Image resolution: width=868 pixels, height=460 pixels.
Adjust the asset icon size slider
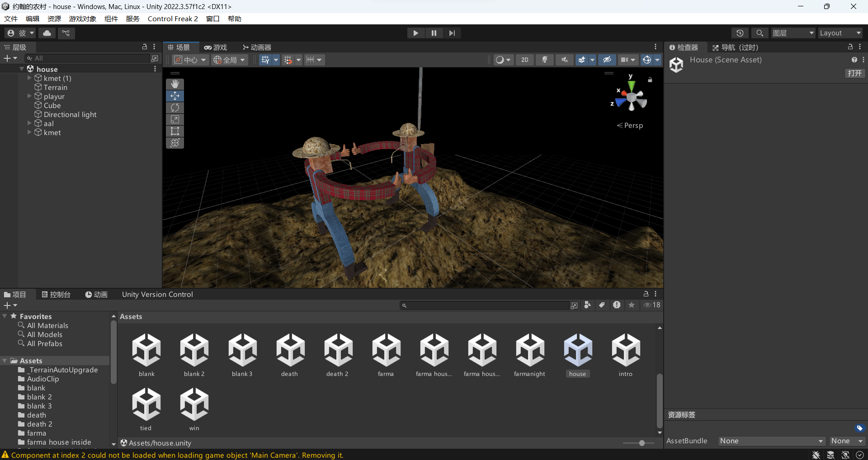(642, 443)
